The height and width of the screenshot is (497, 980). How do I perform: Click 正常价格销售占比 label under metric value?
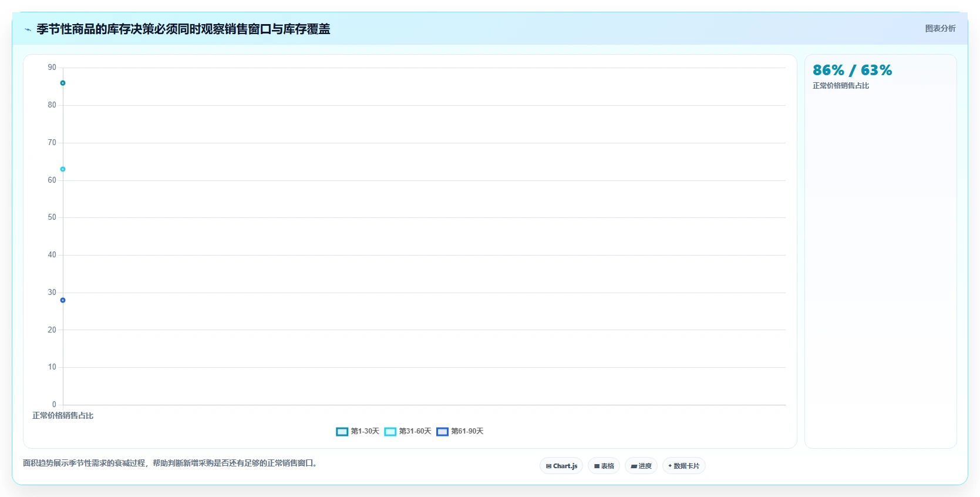[x=841, y=86]
